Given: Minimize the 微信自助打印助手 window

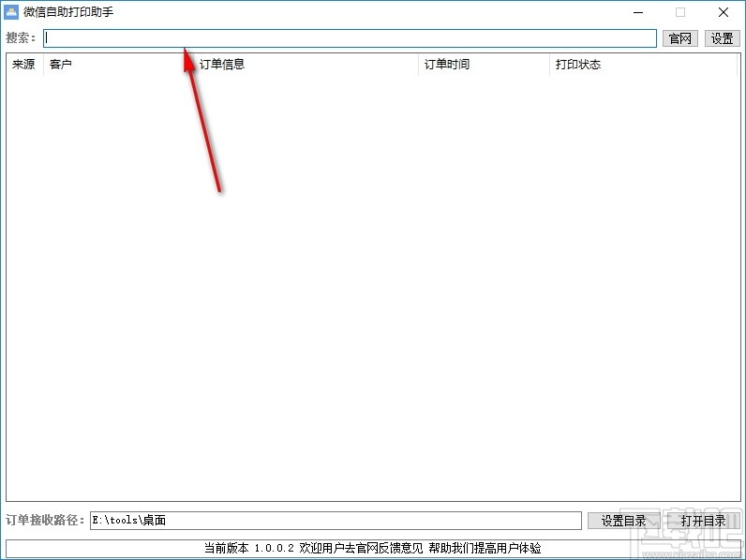Looking at the screenshot, I should pyautogui.click(x=638, y=12).
